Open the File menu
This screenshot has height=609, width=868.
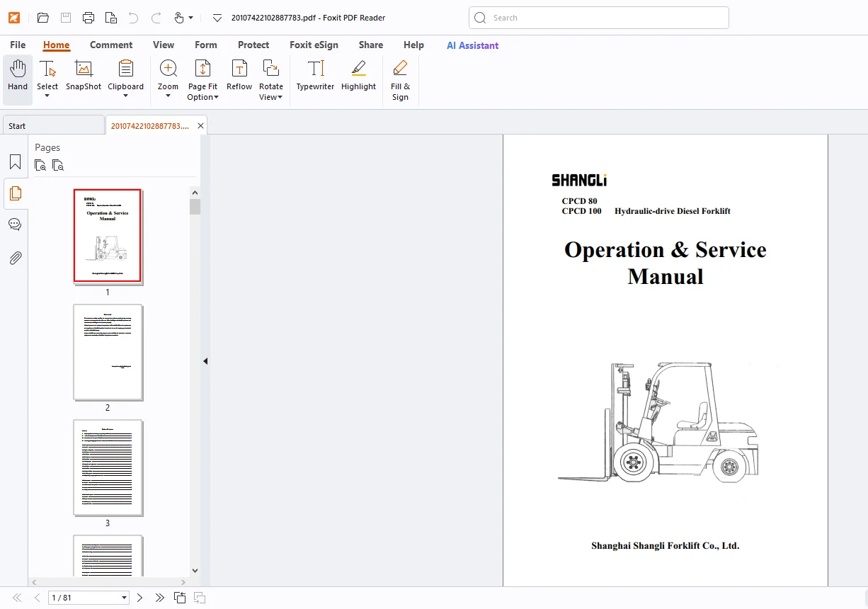tap(18, 45)
